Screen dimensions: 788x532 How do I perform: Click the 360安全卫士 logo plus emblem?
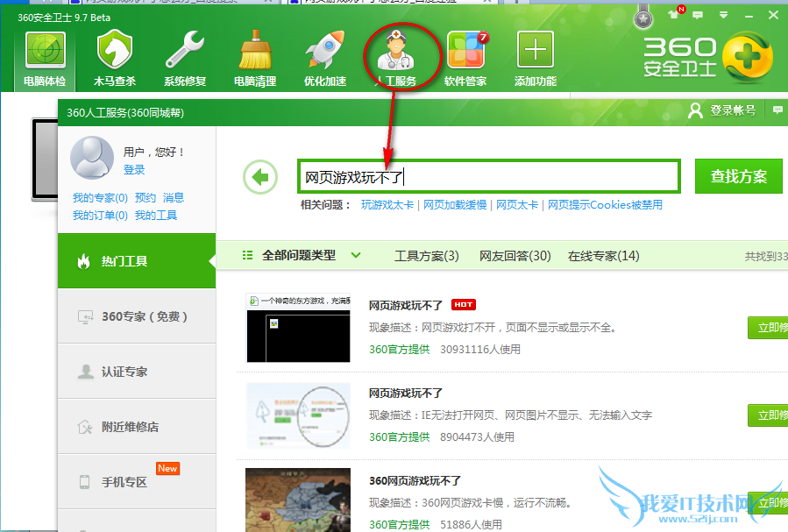pos(748,57)
